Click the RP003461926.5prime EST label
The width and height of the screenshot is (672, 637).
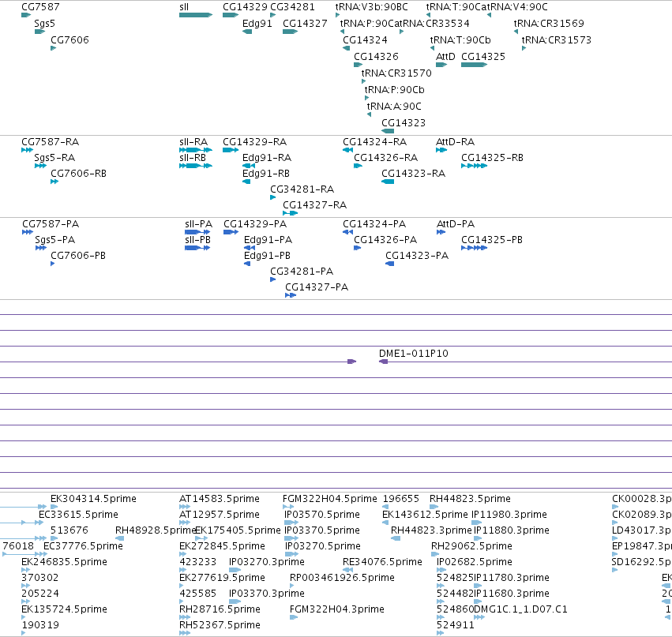point(342,578)
